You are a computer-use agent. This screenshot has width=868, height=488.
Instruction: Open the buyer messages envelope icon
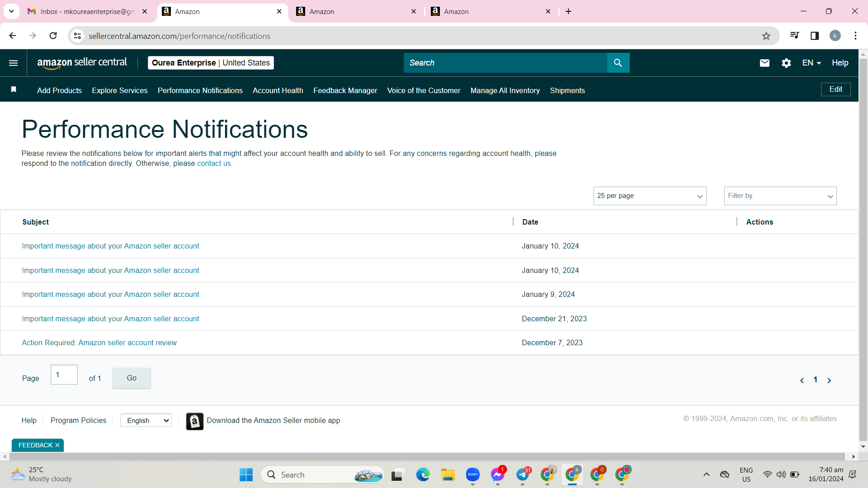pyautogui.click(x=764, y=63)
